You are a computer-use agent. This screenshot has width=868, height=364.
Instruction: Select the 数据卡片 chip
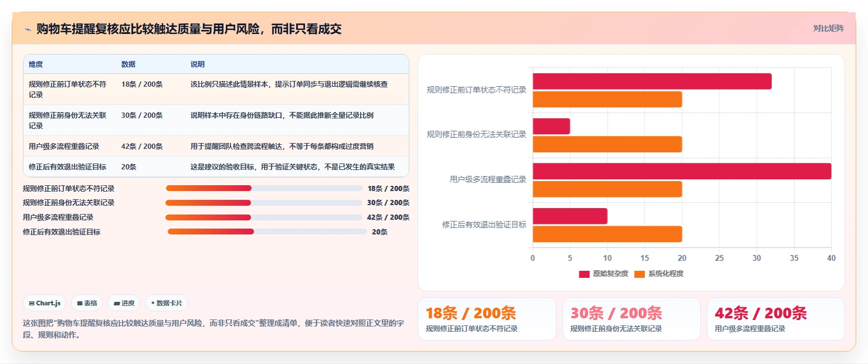click(167, 303)
